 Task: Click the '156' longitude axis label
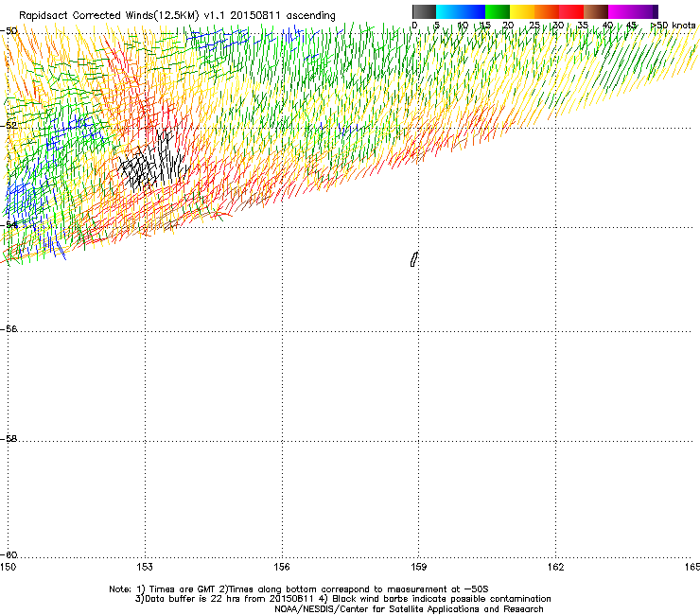click(x=282, y=567)
